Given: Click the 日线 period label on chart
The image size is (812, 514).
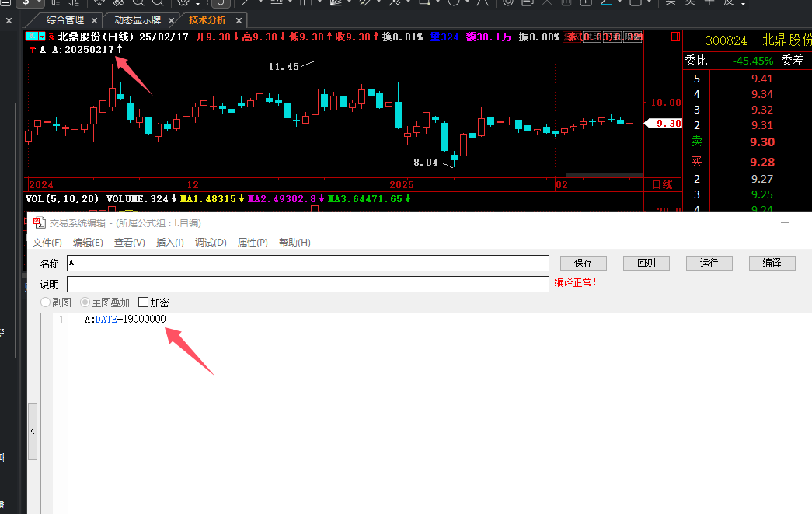Looking at the screenshot, I should pyautogui.click(x=662, y=184).
